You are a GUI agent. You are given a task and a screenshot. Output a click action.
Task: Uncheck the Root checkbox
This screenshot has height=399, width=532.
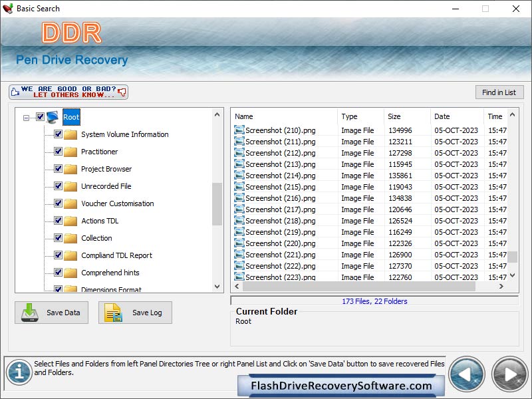coord(40,117)
